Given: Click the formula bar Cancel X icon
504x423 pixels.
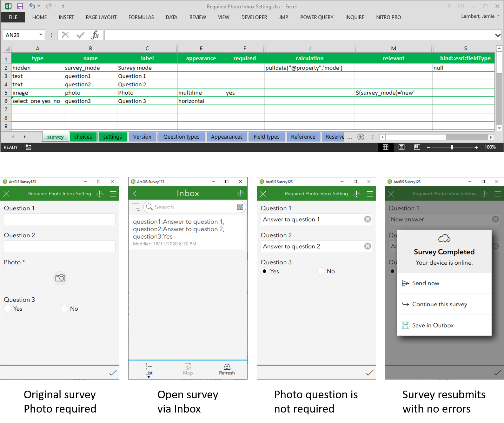Looking at the screenshot, I should coord(65,35).
